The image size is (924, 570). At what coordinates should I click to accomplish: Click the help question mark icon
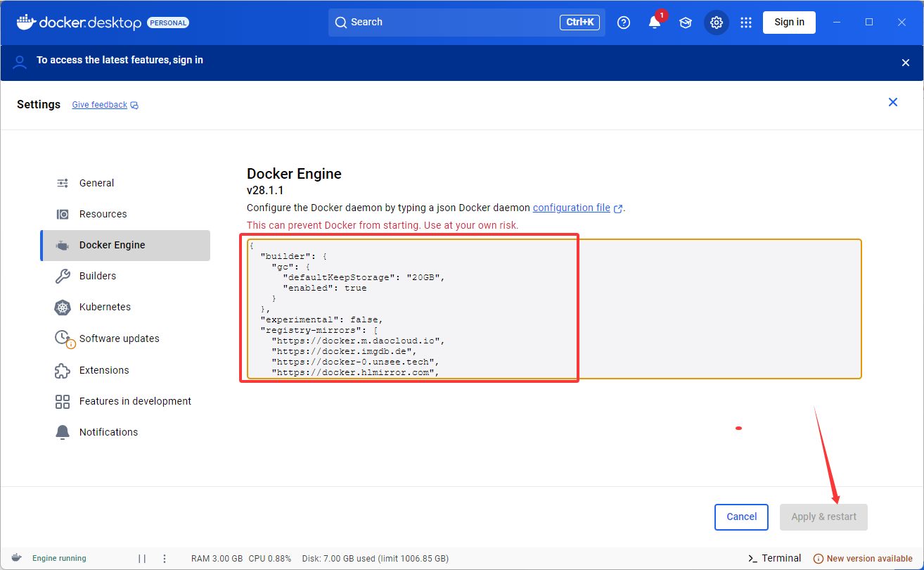click(x=624, y=23)
